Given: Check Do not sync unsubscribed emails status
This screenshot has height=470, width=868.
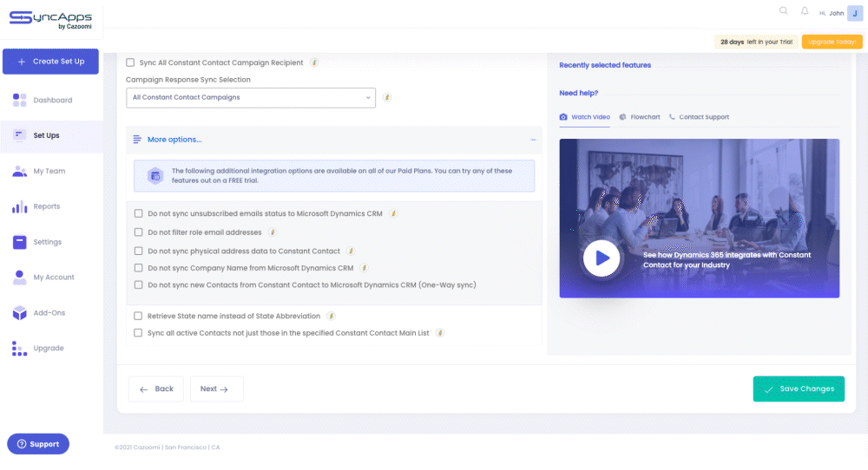Looking at the screenshot, I should [138, 213].
